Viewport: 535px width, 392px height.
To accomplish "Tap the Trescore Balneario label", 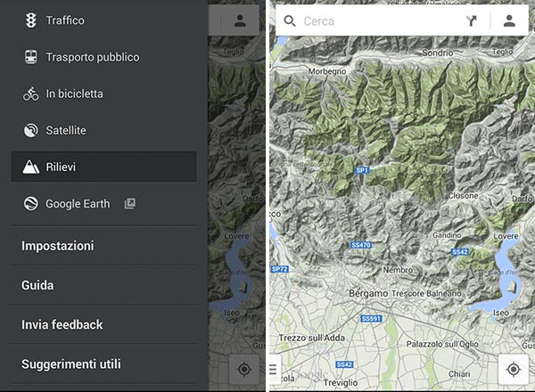I will (x=426, y=293).
